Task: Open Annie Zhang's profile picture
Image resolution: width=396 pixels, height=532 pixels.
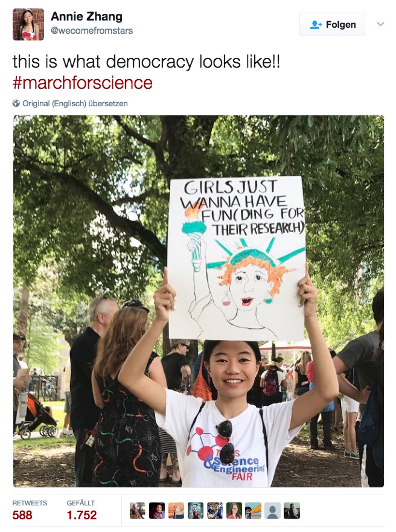Action: pos(28,24)
